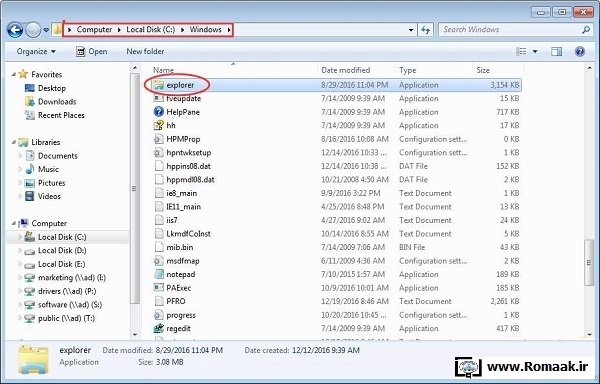Expand the Documents library
This screenshot has height=384, width=600.
click(20, 156)
